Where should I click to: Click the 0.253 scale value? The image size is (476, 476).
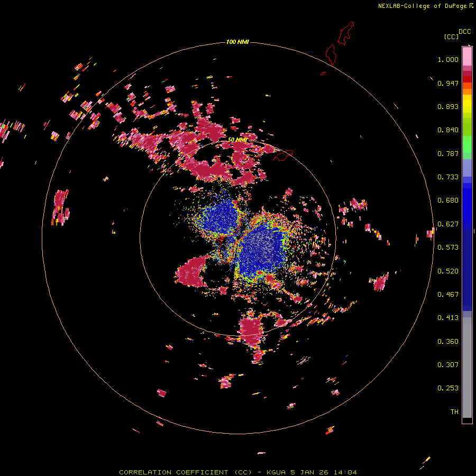pyautogui.click(x=448, y=388)
